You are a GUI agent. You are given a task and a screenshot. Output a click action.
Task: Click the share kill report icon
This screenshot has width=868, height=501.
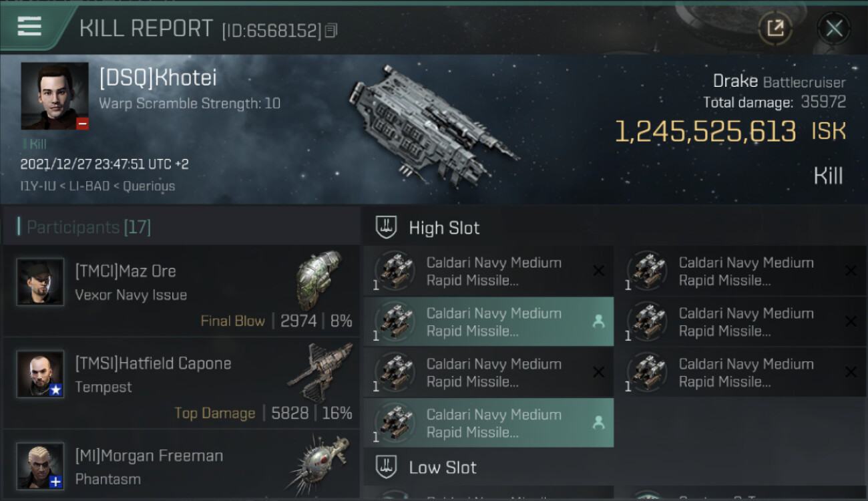point(775,28)
